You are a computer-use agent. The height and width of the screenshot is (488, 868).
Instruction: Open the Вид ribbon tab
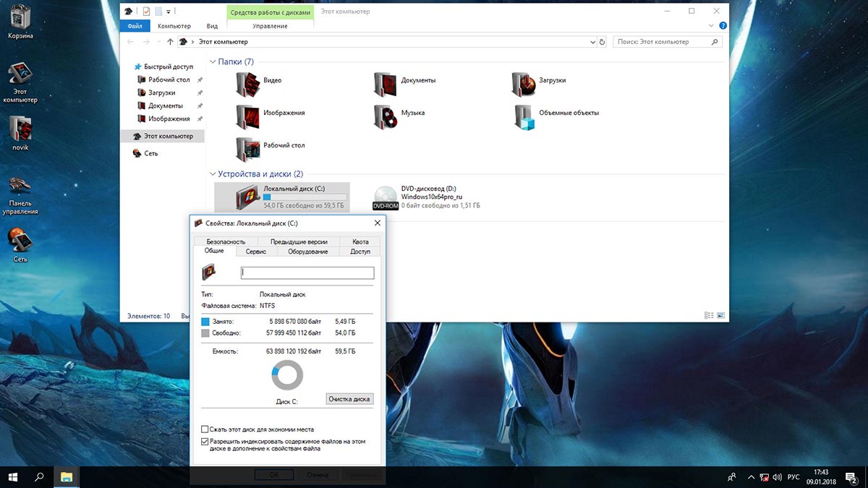click(x=212, y=26)
